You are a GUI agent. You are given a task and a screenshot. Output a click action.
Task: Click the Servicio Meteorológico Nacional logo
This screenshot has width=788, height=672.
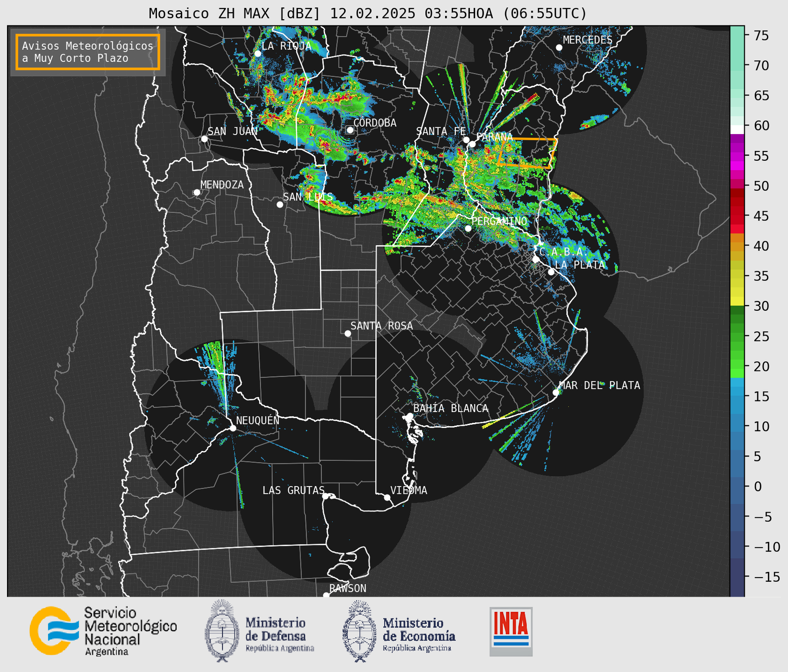pos(103,631)
